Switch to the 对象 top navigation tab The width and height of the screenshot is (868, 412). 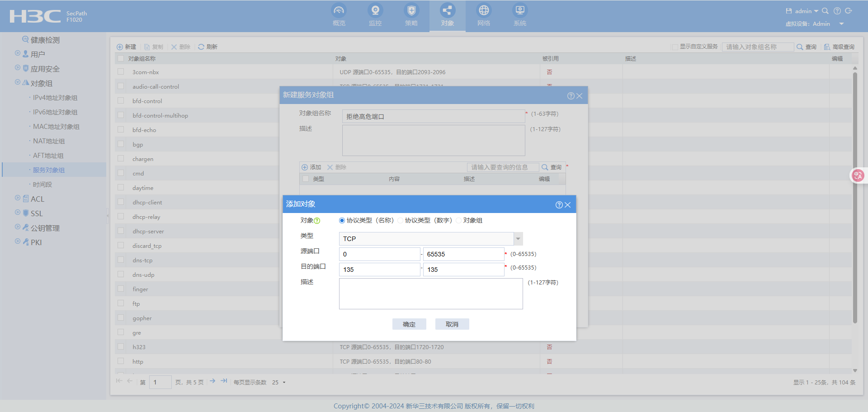(448, 15)
